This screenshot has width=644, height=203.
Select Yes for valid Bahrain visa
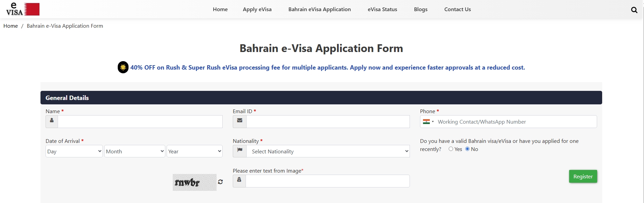tap(451, 149)
